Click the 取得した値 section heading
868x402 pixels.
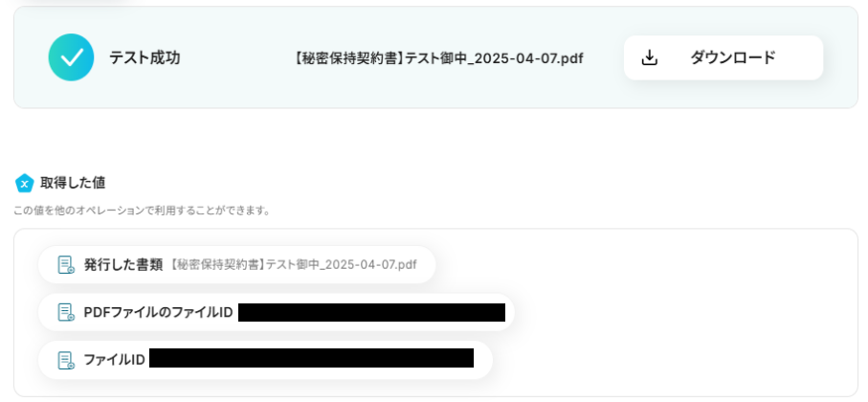pos(73,183)
